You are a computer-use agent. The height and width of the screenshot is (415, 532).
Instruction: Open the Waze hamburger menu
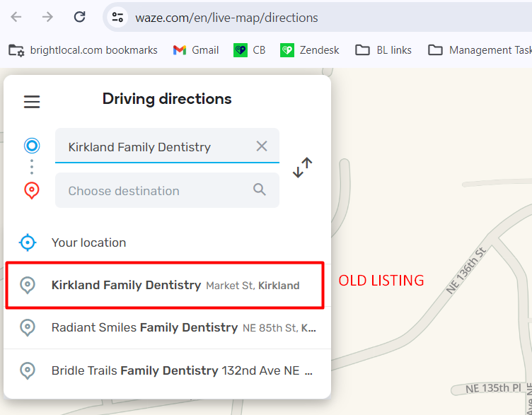click(x=32, y=101)
